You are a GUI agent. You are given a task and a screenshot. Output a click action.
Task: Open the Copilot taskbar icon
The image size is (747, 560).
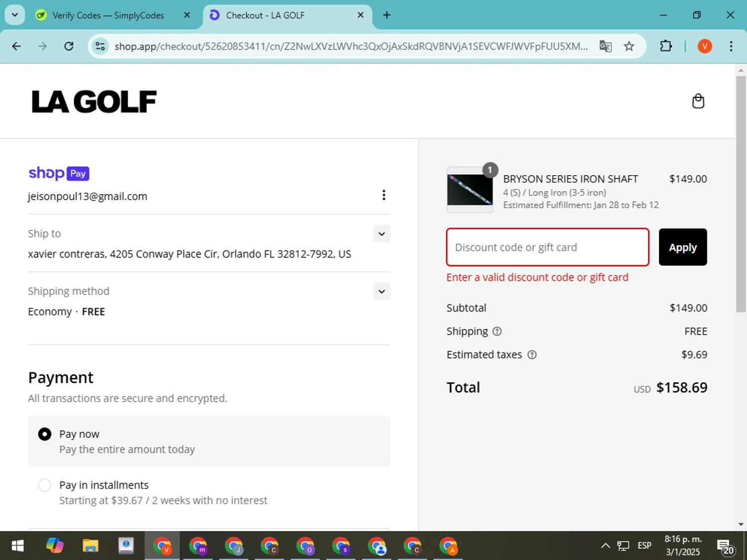55,546
